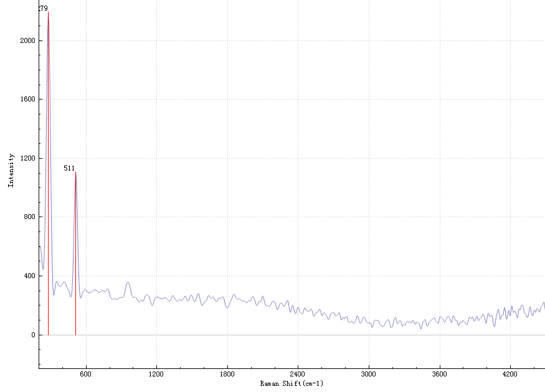Select the 3000 x-axis tick label
The image size is (545, 392).
[369, 374]
